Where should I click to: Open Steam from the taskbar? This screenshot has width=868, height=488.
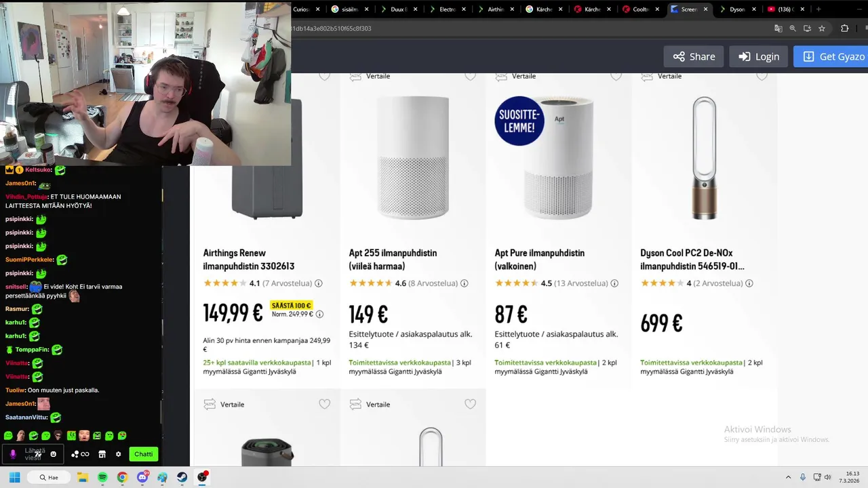pos(182,477)
